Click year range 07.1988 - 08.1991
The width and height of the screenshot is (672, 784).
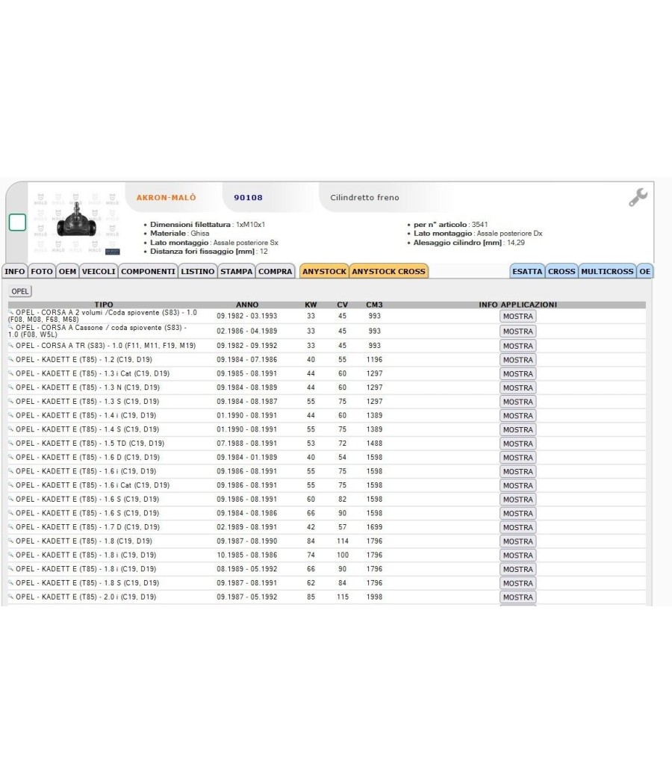pos(247,444)
